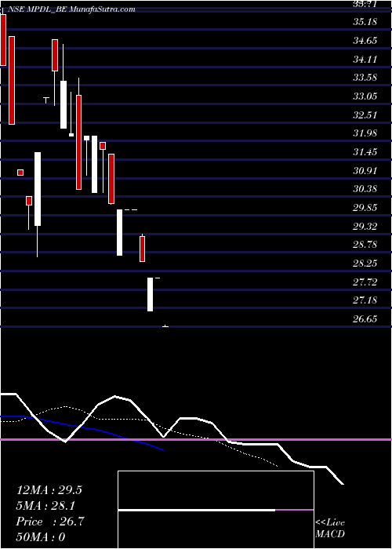The image size is (392, 549).
Task: Select the 28.25 price axis label
Action: click(365, 264)
